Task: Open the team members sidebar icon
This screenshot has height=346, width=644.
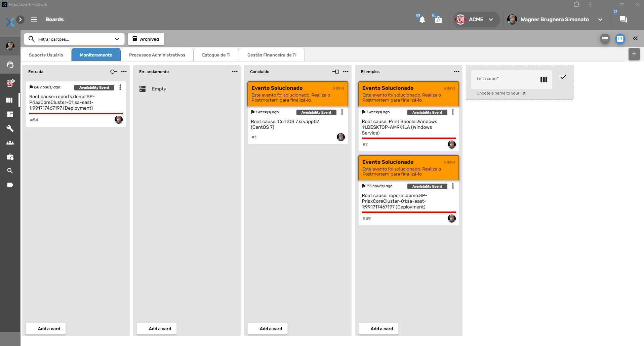Action: click(x=10, y=143)
